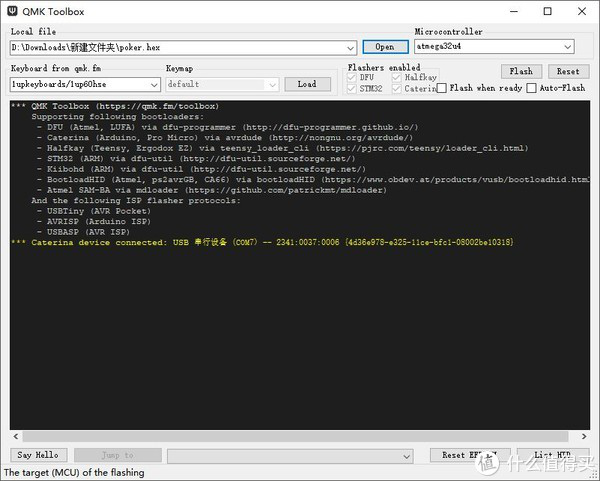The image size is (600, 481).
Task: Minimize the QMK Toolbox window
Action: click(514, 11)
